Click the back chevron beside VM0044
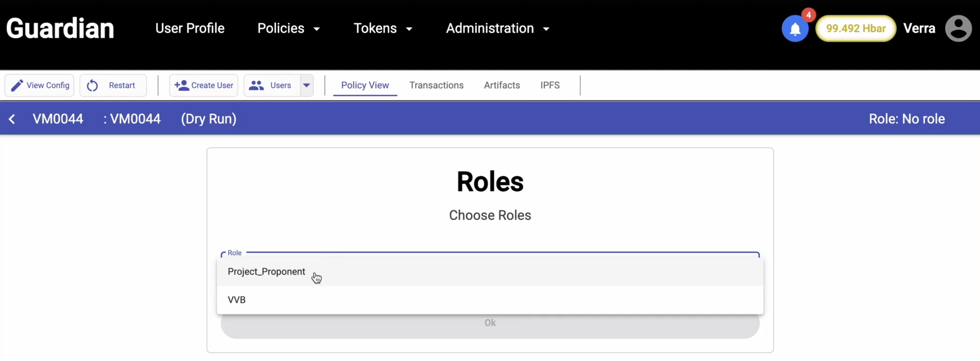 pyautogui.click(x=12, y=119)
